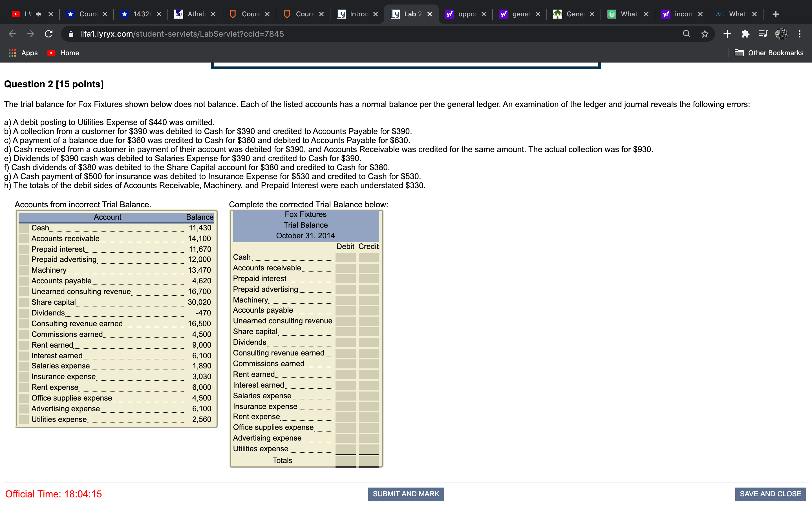Click the Cash debit input field
Screen dimensions: 812x507
(x=345, y=257)
